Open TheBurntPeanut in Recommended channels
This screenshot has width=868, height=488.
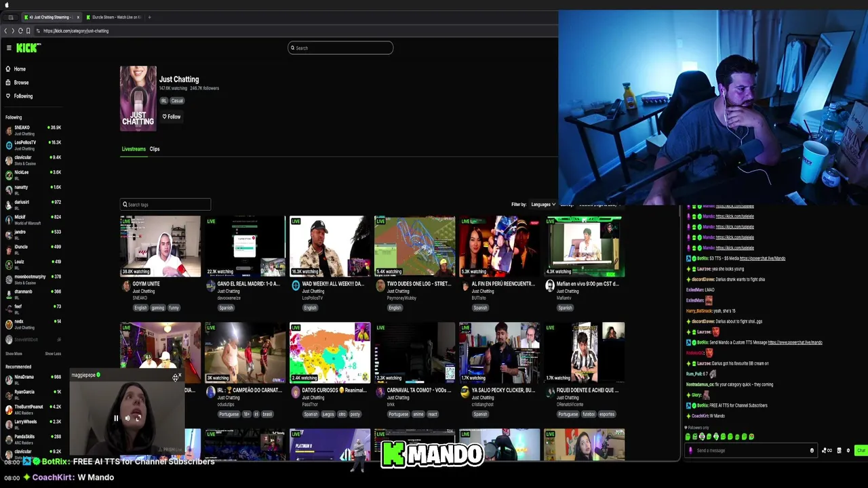pos(33,409)
